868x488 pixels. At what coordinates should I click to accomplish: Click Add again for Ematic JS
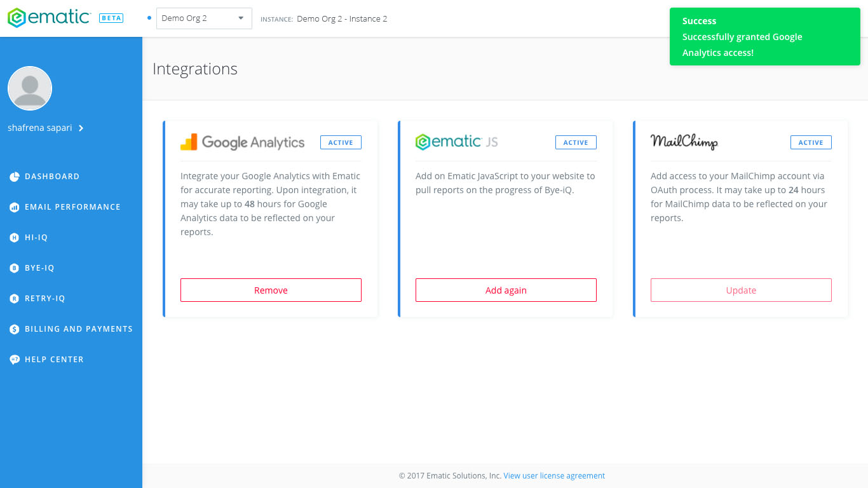click(506, 290)
